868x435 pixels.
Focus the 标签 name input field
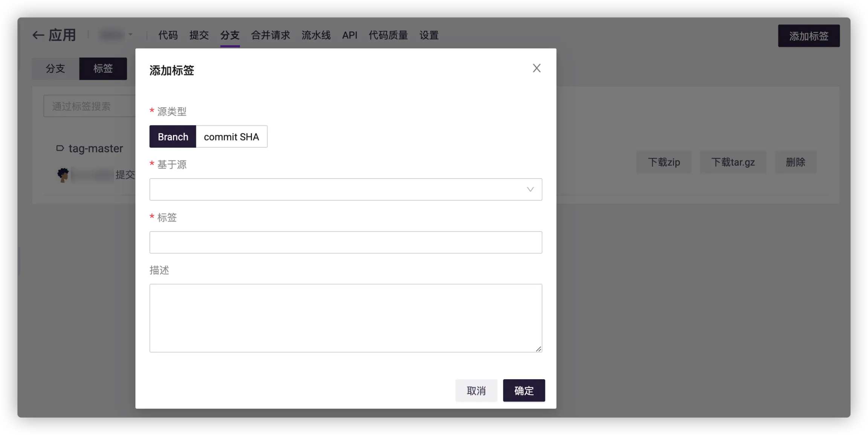click(x=345, y=243)
